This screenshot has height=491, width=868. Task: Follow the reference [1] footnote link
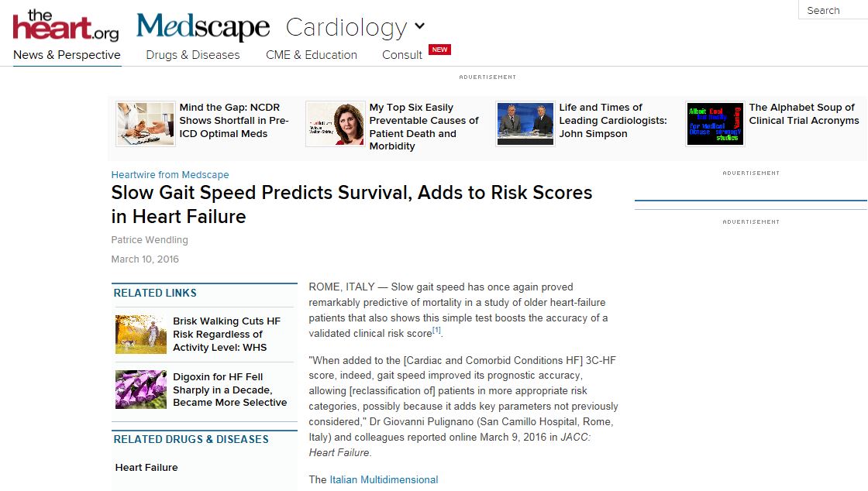437,330
